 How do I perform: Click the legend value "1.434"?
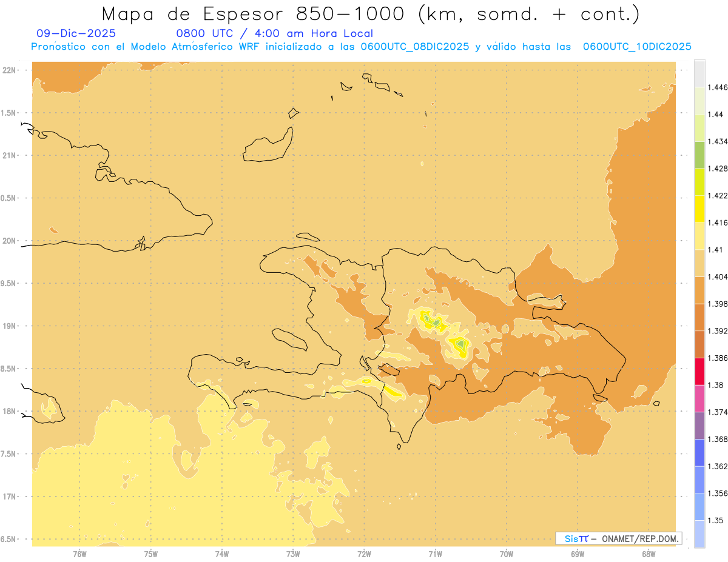pos(718,141)
